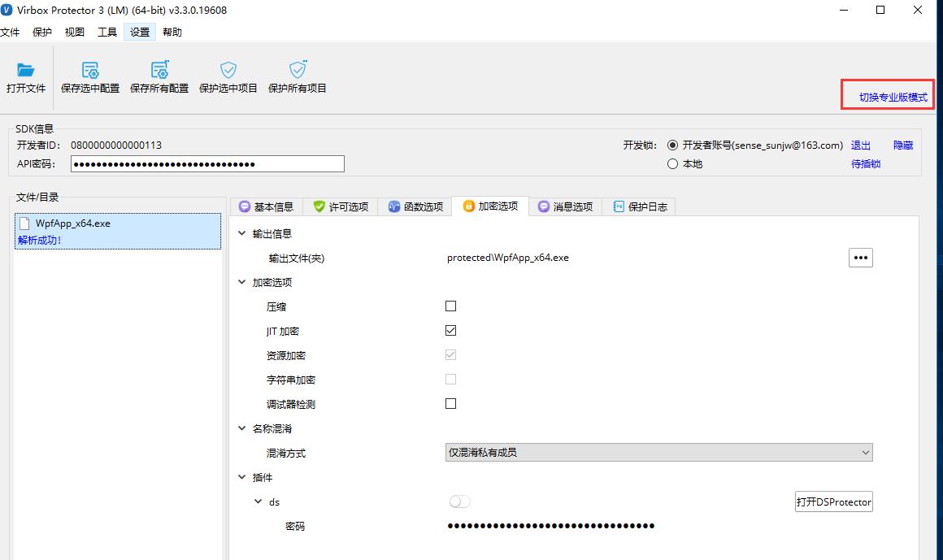Switch to the 保护日志 tab
Viewport: 943px width, 560px height.
click(639, 207)
